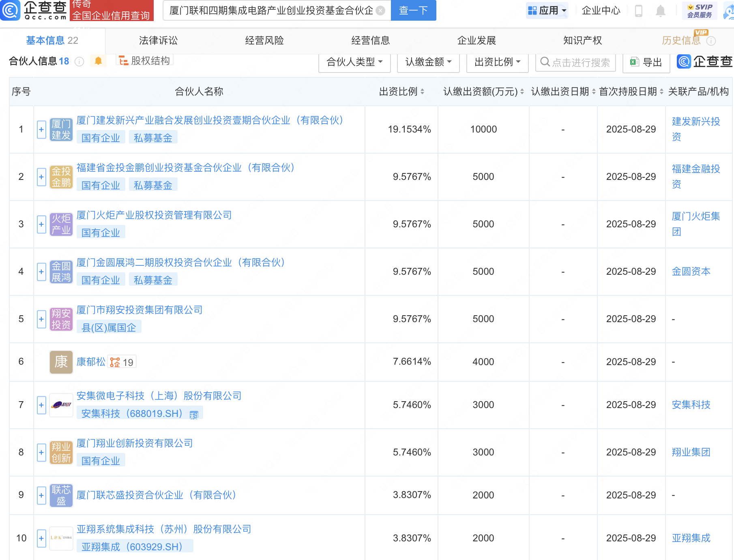734x560 pixels.
Task: Switch to the 法律诉讼 tab
Action: coord(158,41)
